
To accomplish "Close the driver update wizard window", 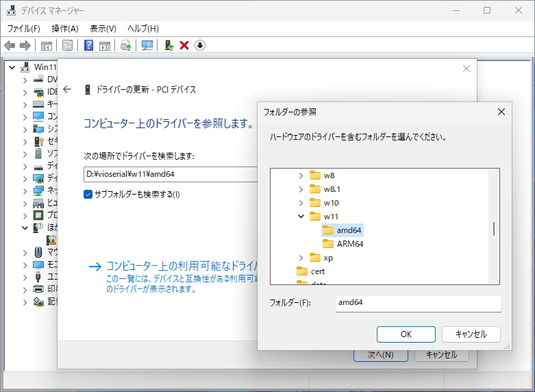I will 466,69.
